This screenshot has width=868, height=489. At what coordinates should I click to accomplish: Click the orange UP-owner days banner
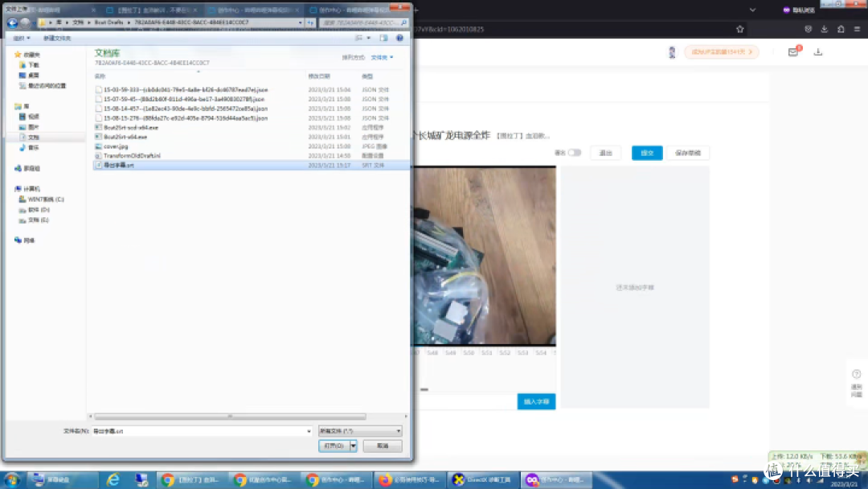[722, 52]
